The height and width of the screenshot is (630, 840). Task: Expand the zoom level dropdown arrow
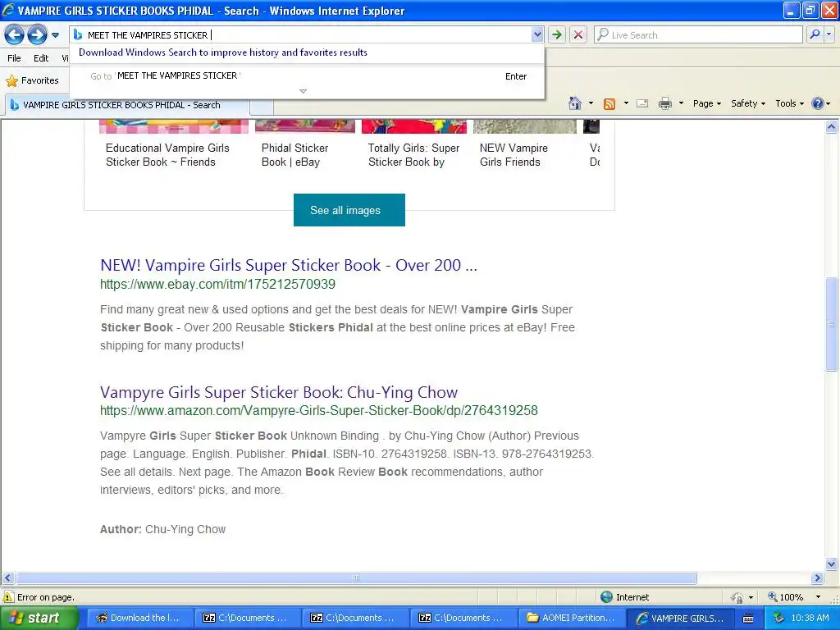(x=818, y=597)
